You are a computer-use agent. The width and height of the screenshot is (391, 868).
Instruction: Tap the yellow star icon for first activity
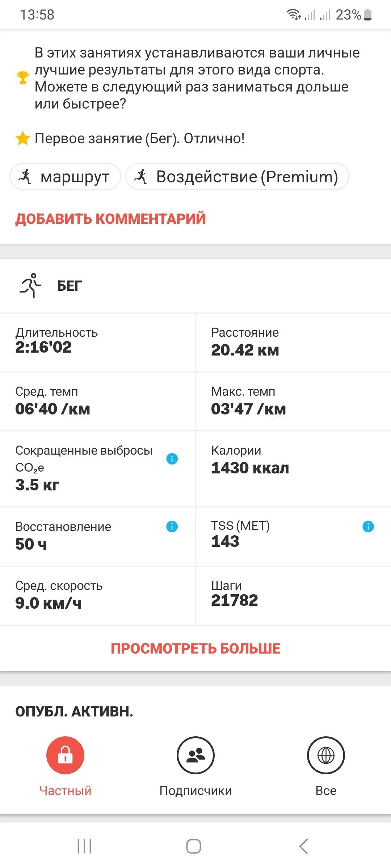coord(22,139)
